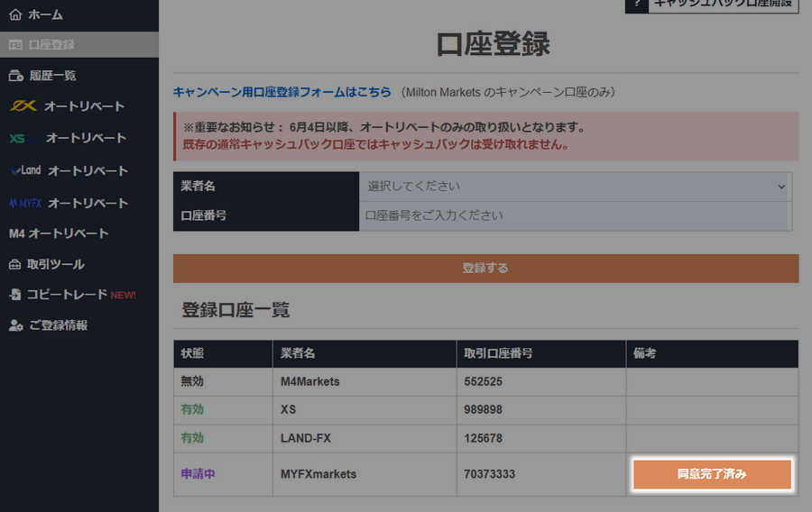Click account number 552525
The height and width of the screenshot is (512, 812).
pos(484,381)
